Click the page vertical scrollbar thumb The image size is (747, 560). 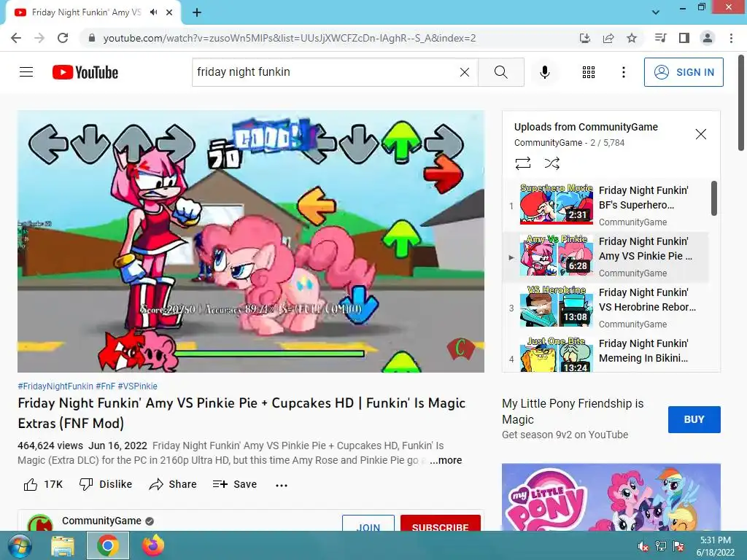coord(741,102)
